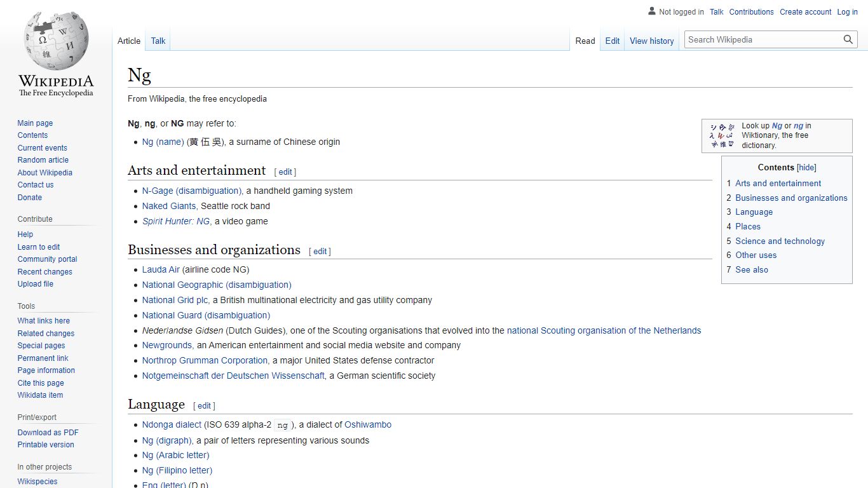Open Current events in the sidebar
Screen dimensions: 868x488
click(42, 148)
